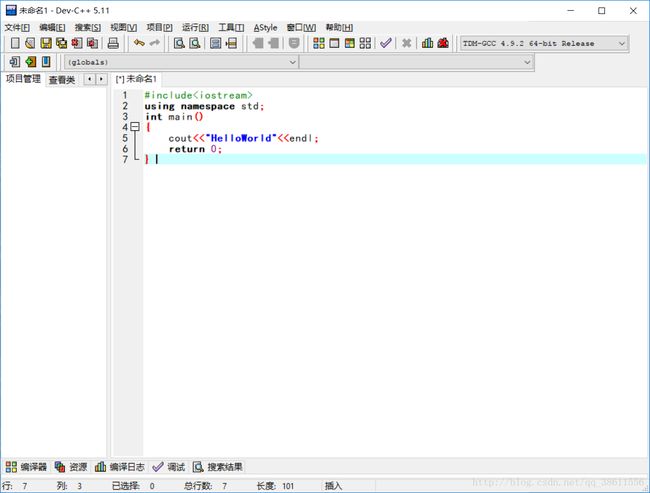Click the "HelloWorld" string in code
650x493 pixels.
[x=241, y=138]
